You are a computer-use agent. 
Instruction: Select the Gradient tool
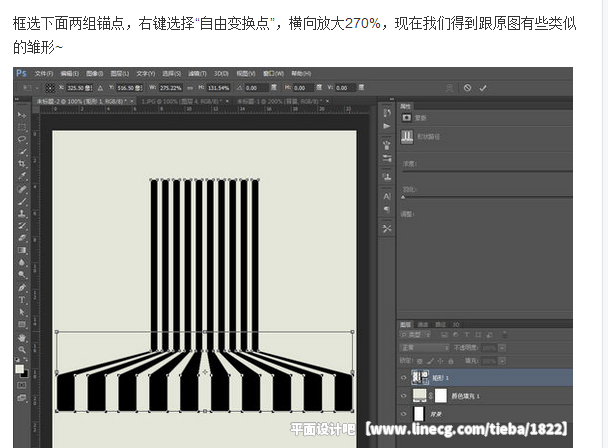point(22,250)
